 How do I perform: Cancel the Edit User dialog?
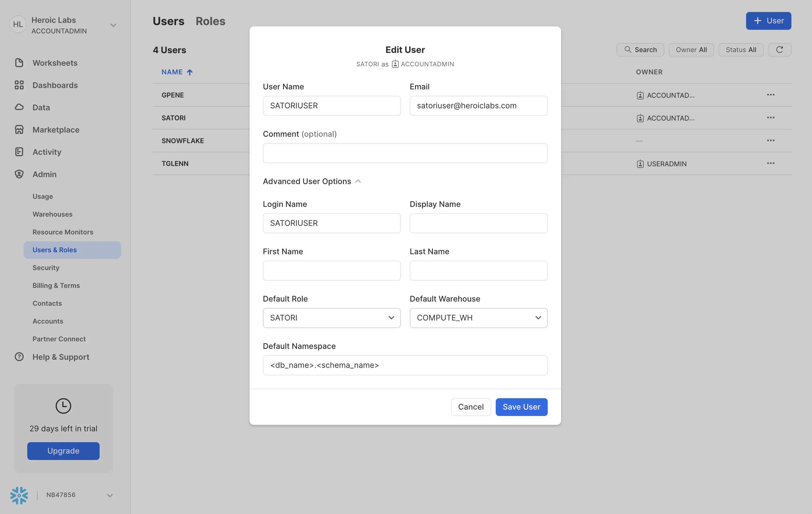tap(471, 407)
